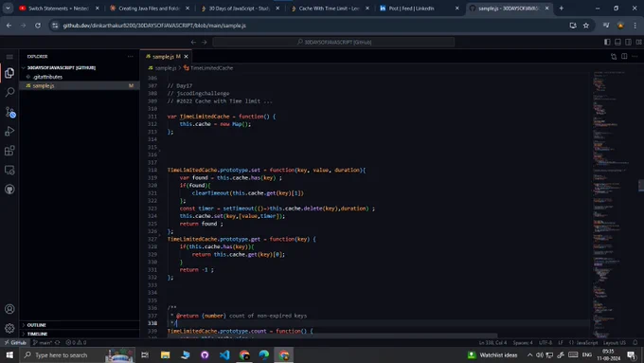Click errors and warnings count status item
Viewport: 644px width, 363px height.
(76, 342)
